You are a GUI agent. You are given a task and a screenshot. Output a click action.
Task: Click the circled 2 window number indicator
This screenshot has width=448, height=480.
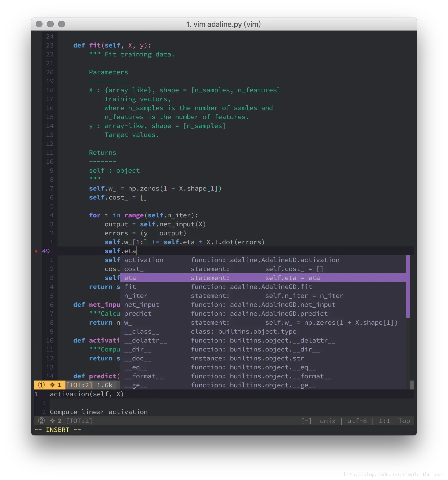(x=41, y=421)
